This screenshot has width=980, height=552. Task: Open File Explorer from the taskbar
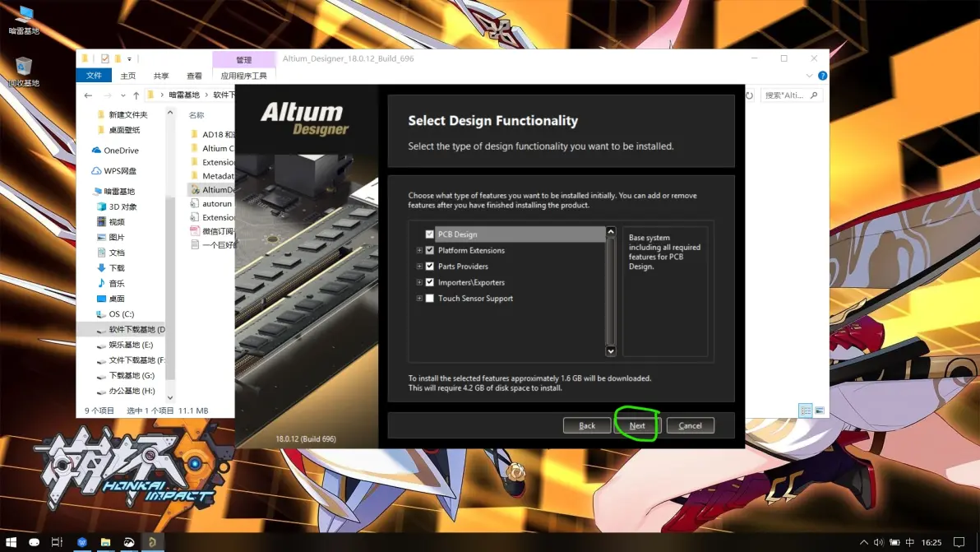[x=105, y=542]
